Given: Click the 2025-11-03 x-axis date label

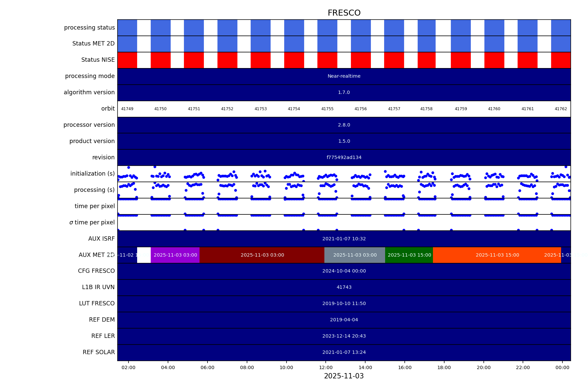Looking at the screenshot, I should click(344, 376).
